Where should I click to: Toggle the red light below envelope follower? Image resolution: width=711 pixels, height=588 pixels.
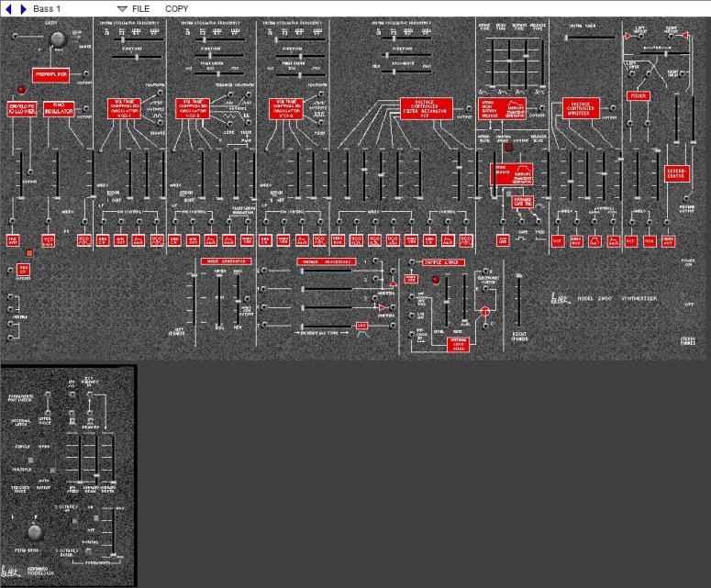pyautogui.click(x=28, y=251)
